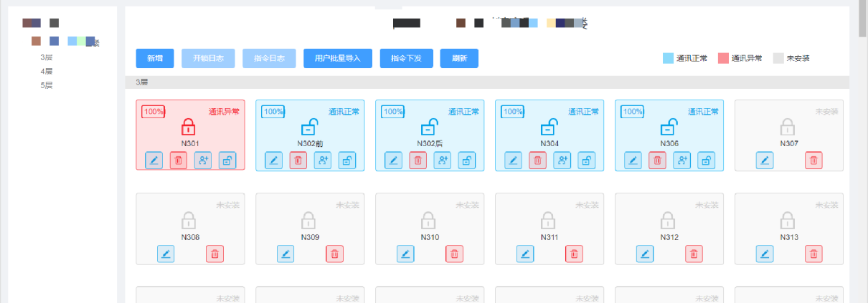Screen dimensions: 868x303
Task: Add a user to lock N306
Action: click(x=682, y=160)
